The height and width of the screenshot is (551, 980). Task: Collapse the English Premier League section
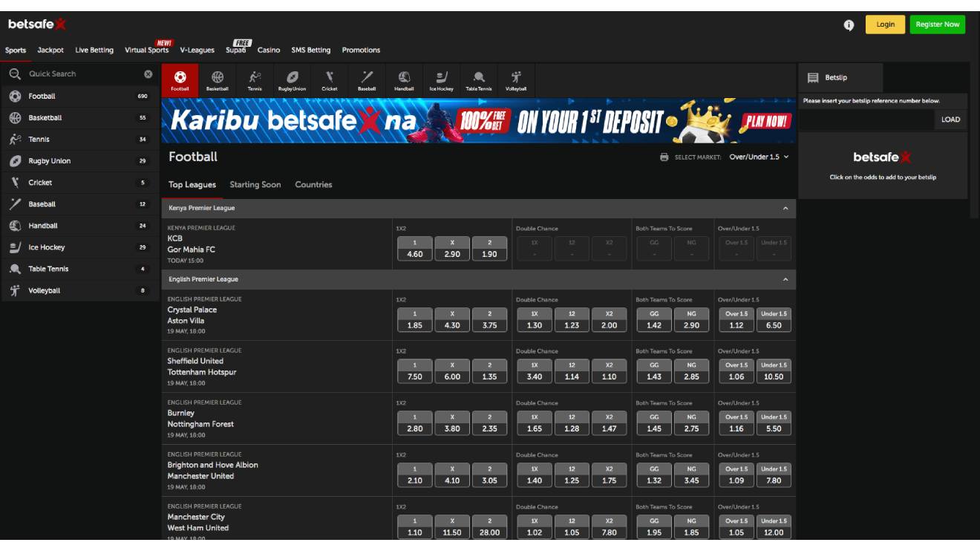(x=785, y=280)
